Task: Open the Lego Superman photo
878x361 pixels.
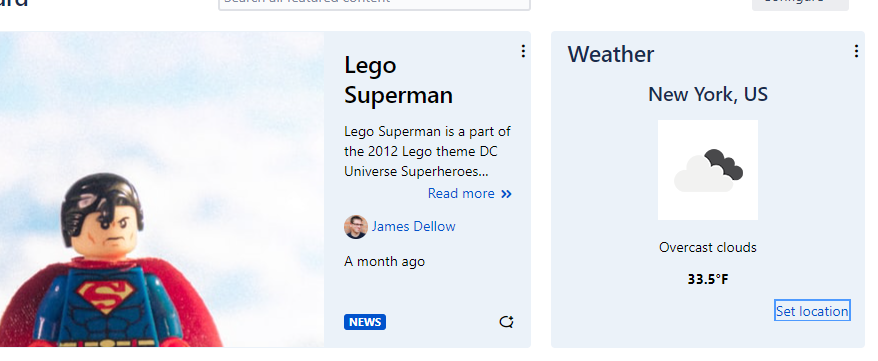Action: coord(162,189)
